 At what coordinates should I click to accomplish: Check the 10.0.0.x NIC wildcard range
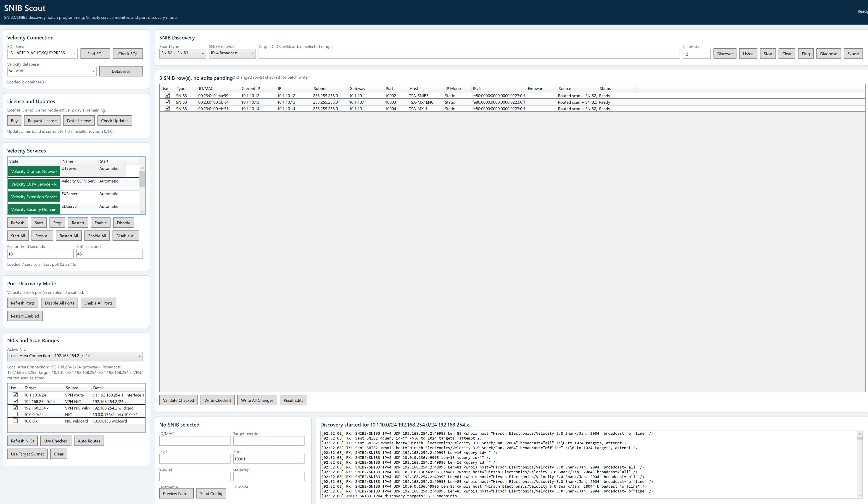(x=15, y=421)
